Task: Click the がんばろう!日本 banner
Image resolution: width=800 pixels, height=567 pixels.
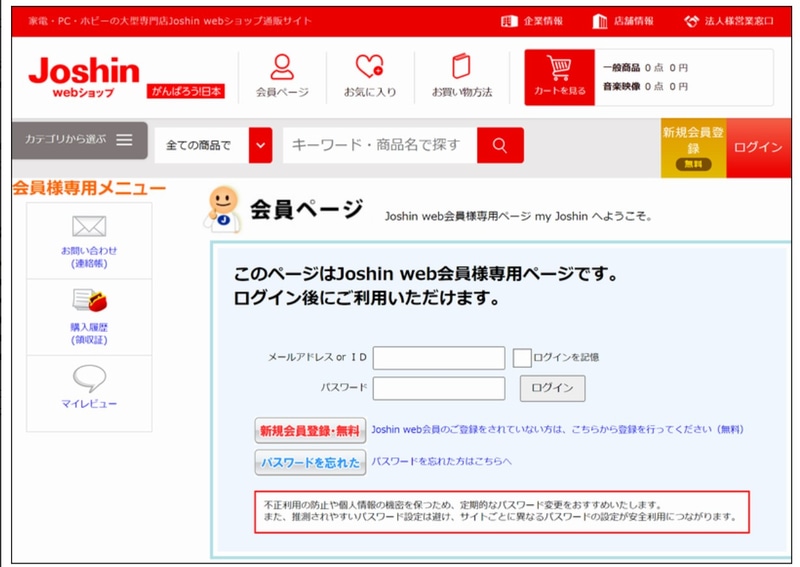Action: pyautogui.click(x=186, y=91)
